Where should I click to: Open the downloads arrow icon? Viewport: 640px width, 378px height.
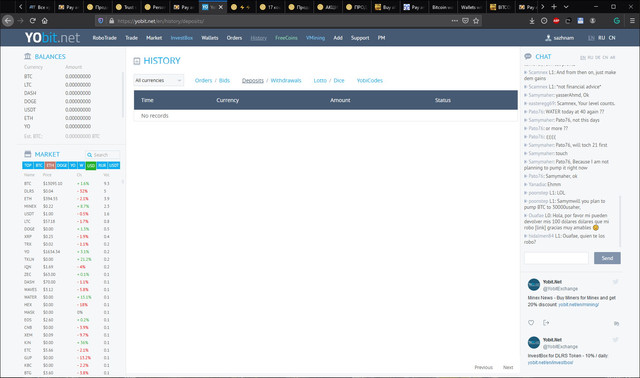(x=532, y=21)
